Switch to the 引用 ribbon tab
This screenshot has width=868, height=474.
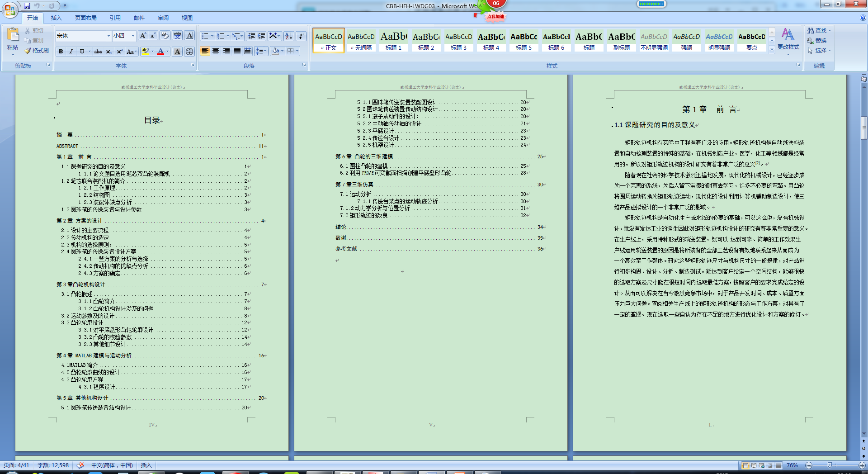[x=115, y=18]
